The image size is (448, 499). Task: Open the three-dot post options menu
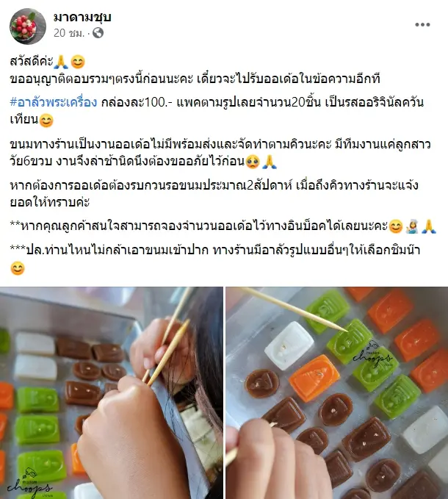[422, 24]
